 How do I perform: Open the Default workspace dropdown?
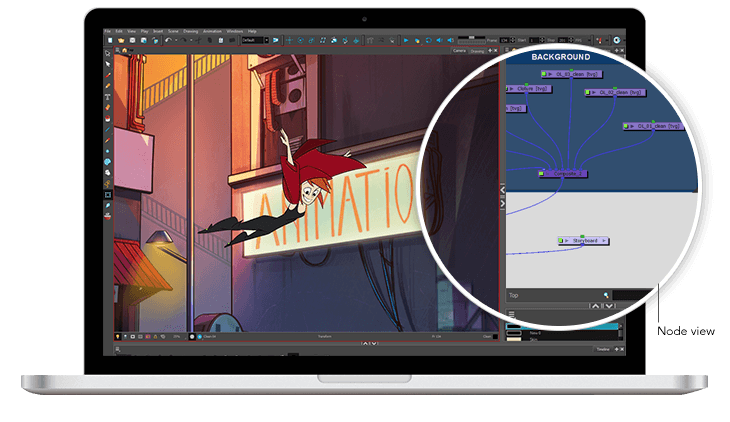(x=255, y=40)
